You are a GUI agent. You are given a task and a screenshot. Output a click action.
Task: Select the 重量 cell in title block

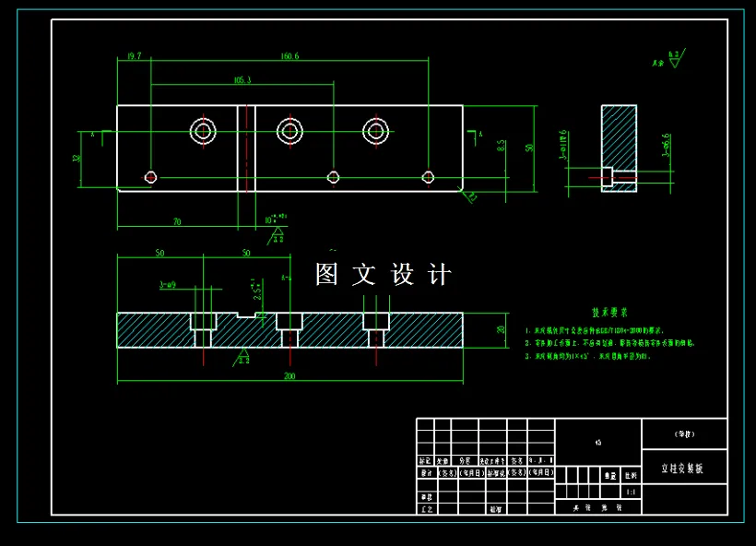(610, 476)
